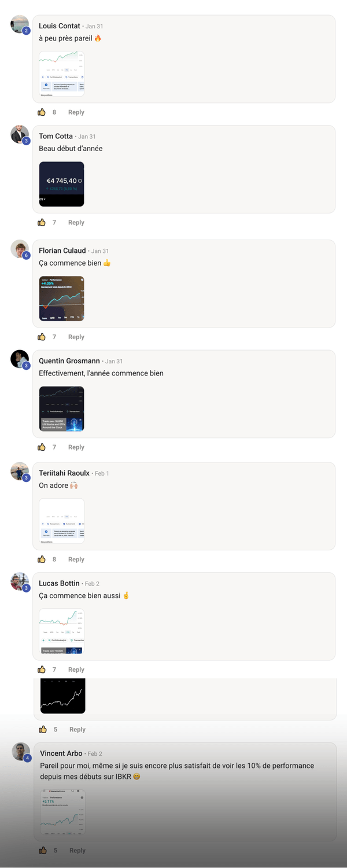
Task: Like Lucas Bottin's comment with the thumbs-up icon
Action: (42, 670)
